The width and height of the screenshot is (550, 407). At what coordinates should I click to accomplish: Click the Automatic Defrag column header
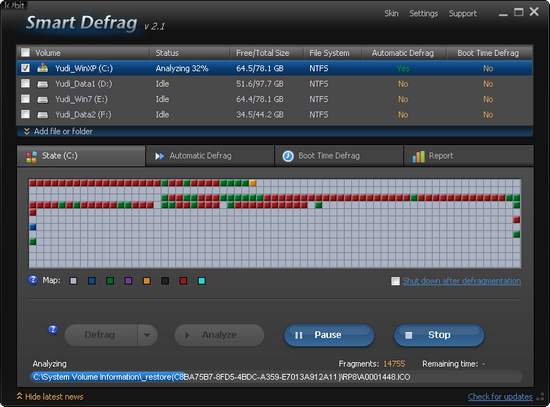[x=403, y=53]
